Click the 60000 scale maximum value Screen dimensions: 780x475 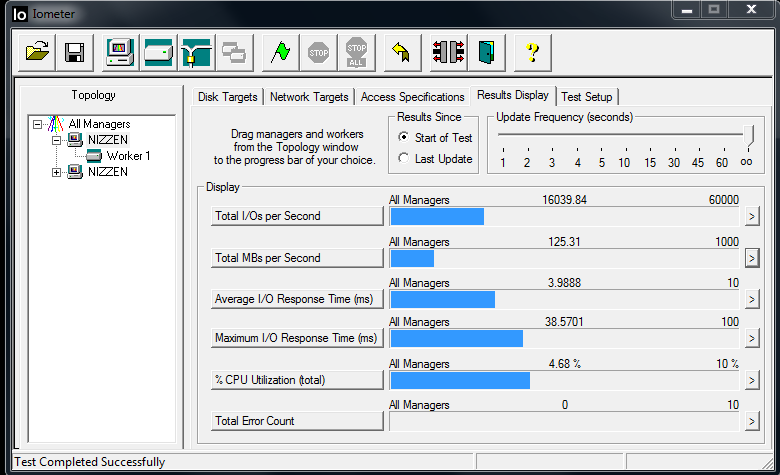coord(724,200)
